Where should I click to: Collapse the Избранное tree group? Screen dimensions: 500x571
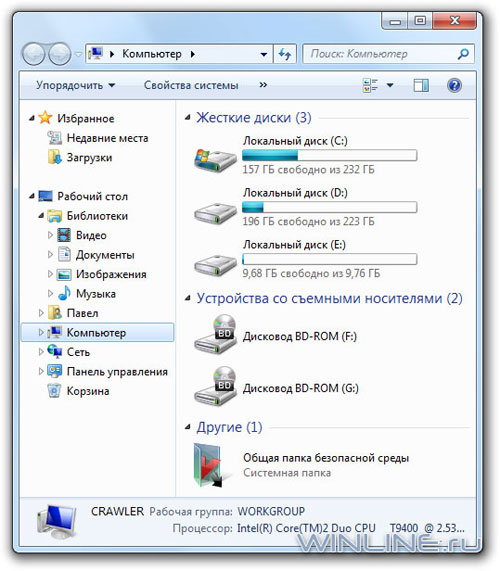[32, 118]
